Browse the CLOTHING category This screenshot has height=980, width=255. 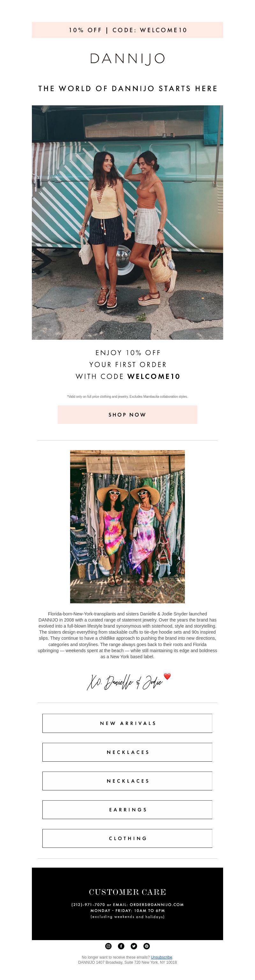(127, 838)
